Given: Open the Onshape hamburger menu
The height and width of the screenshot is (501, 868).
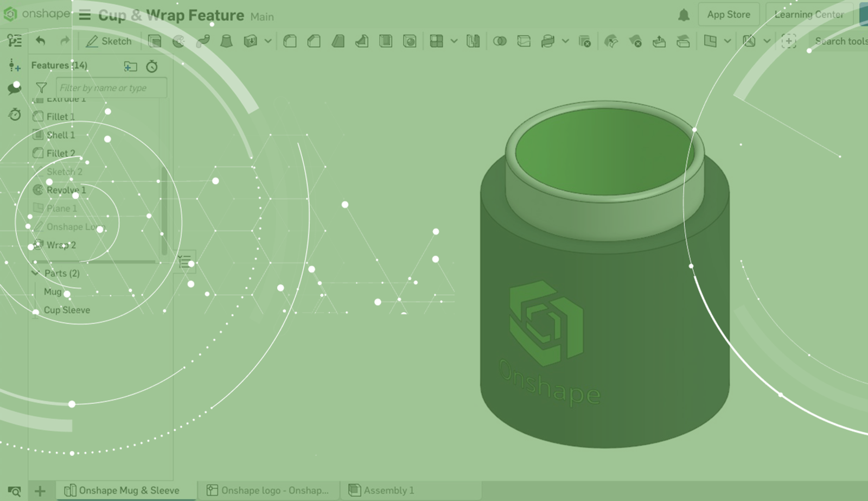Looking at the screenshot, I should [85, 15].
